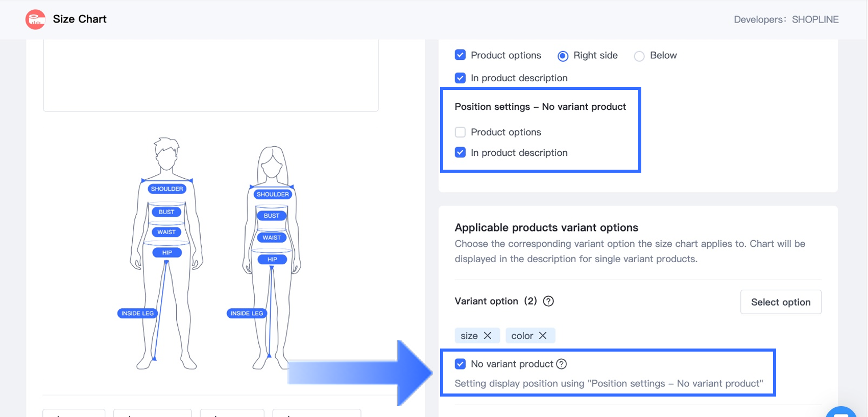
Task: Enable Product options under Position settings – No variant
Action: pos(460,132)
